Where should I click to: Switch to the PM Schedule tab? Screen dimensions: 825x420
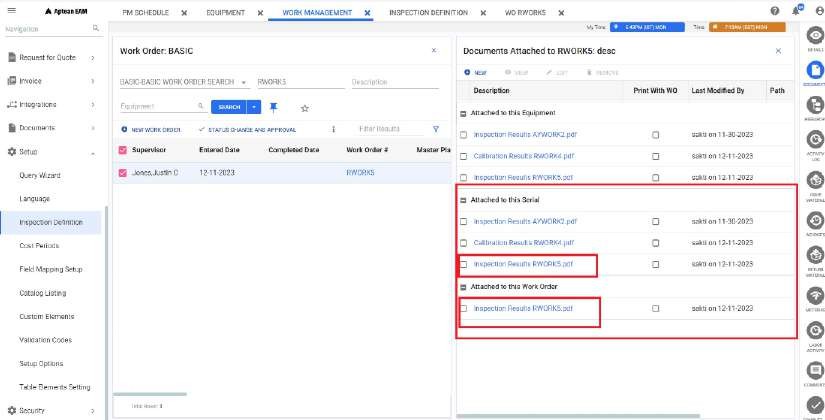(x=145, y=15)
